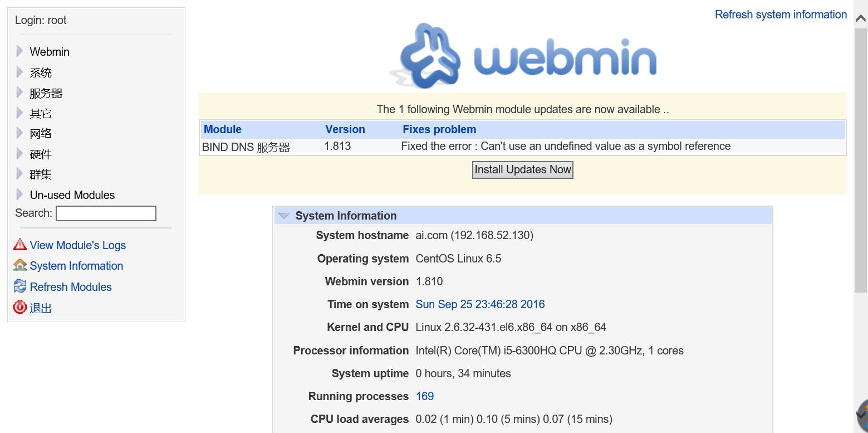
Task: Focus the sidebar Search input field
Action: 106,213
